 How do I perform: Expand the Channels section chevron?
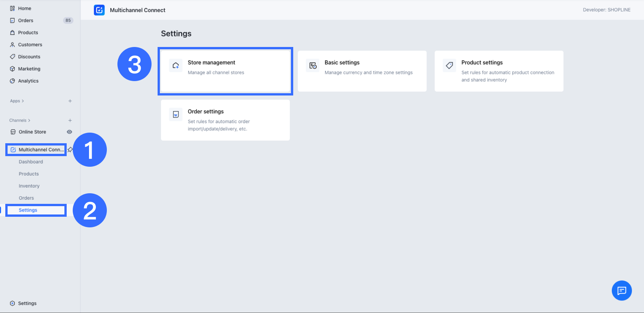[x=29, y=121]
